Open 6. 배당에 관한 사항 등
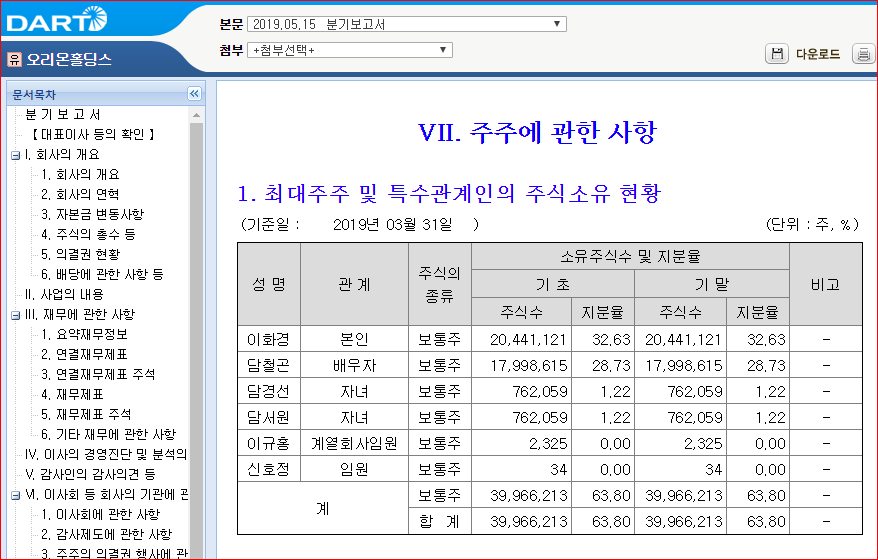The height and width of the screenshot is (560, 878). click(102, 274)
